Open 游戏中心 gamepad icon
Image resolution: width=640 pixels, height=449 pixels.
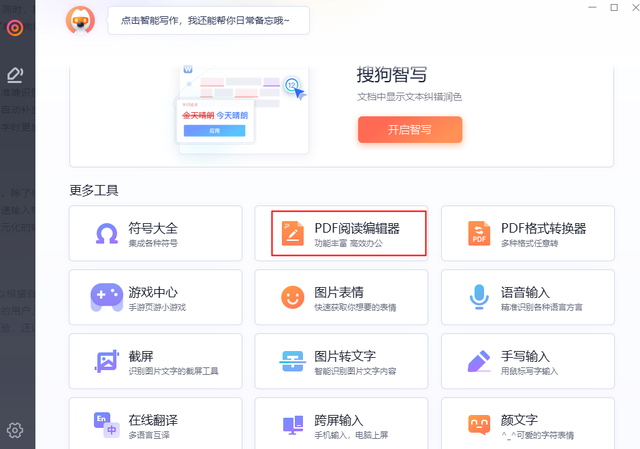107,297
